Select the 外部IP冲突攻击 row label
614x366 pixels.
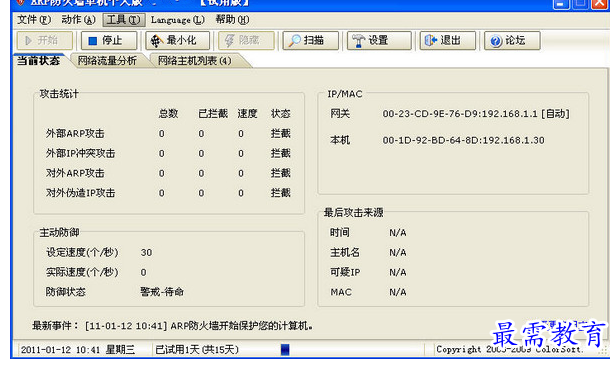click(x=80, y=153)
